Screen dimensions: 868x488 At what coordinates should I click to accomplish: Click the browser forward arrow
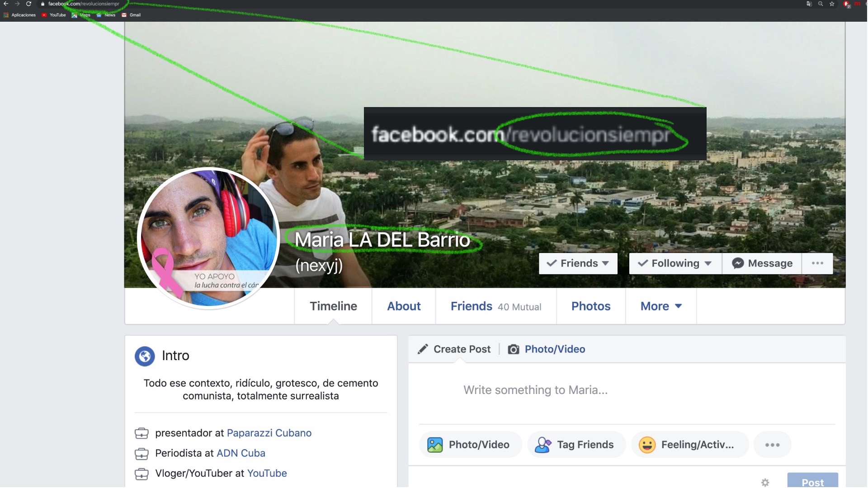(17, 4)
